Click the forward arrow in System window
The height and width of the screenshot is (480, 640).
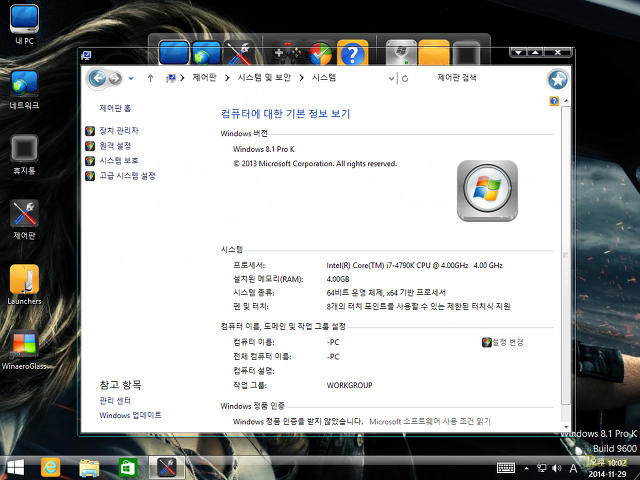[115, 78]
